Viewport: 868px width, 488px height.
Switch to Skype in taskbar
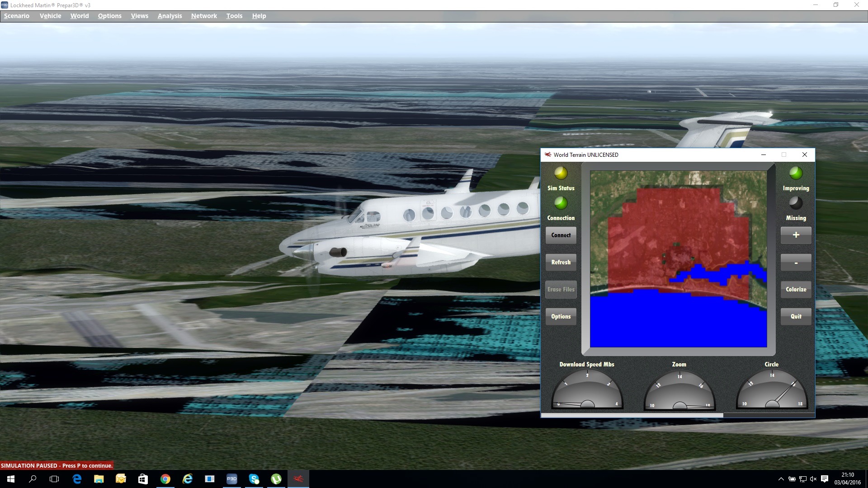click(254, 479)
